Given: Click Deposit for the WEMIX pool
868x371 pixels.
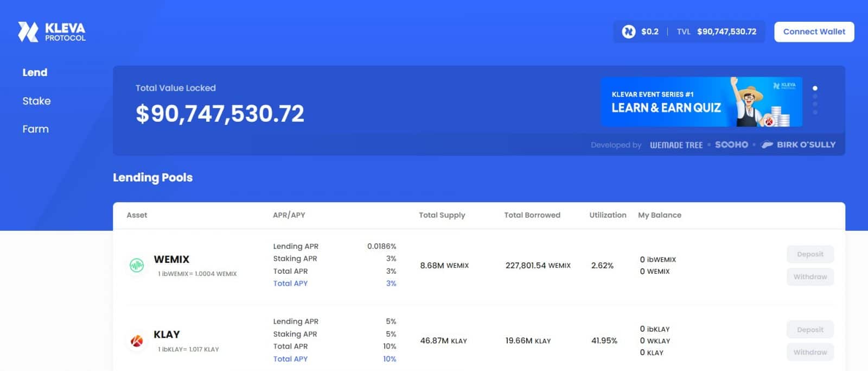Looking at the screenshot, I should [x=810, y=254].
